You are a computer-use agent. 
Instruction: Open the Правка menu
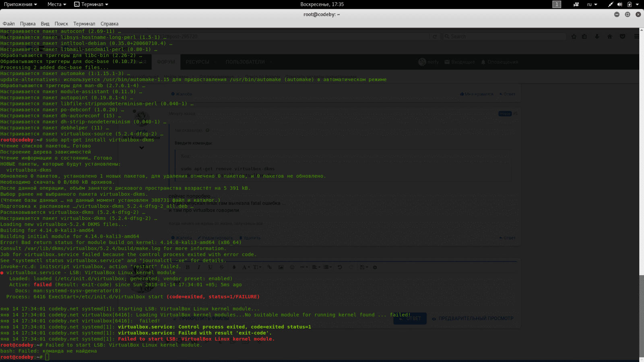(x=28, y=24)
